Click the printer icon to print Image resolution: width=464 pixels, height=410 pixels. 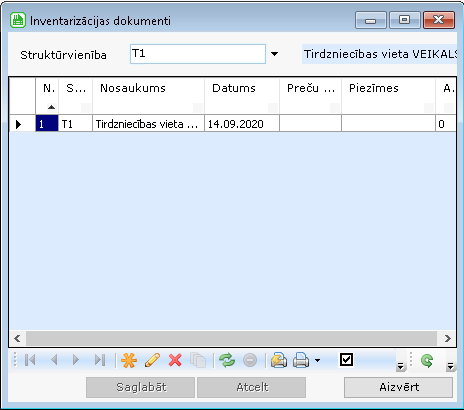tap(301, 360)
